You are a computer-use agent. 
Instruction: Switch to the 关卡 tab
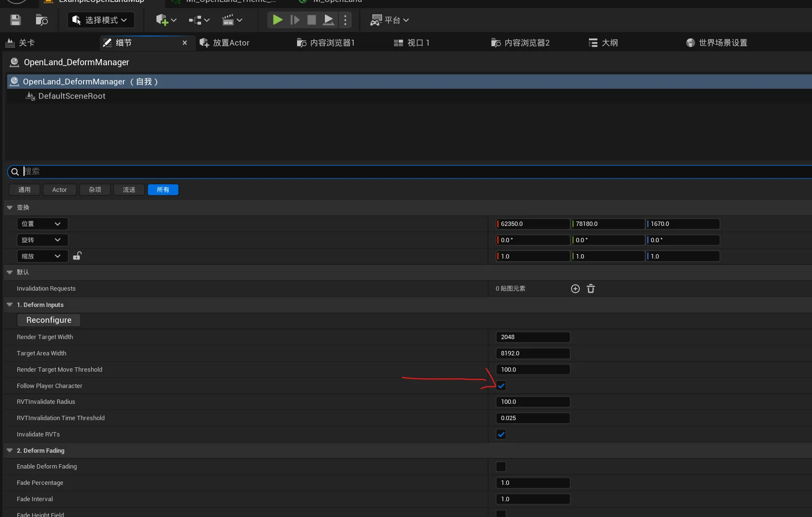point(20,43)
